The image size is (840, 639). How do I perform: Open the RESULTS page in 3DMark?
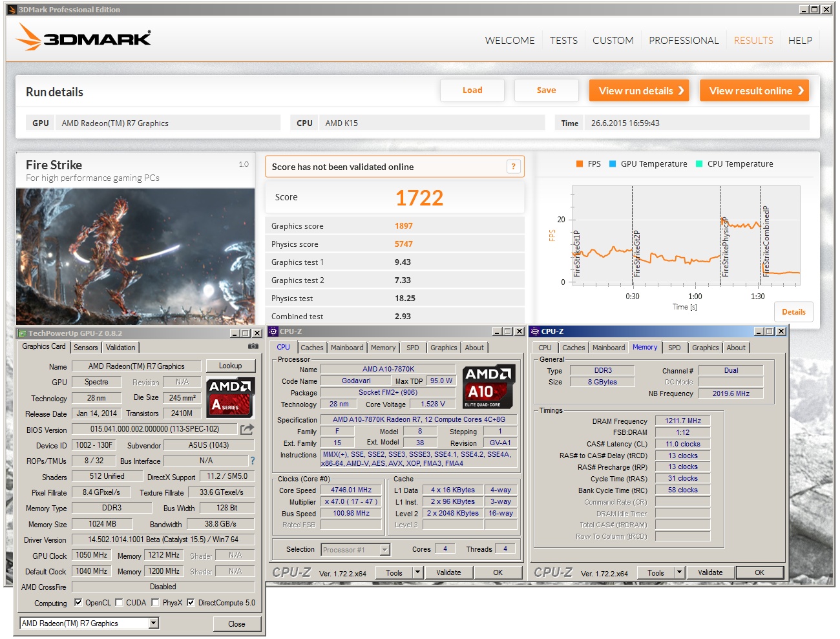(753, 41)
